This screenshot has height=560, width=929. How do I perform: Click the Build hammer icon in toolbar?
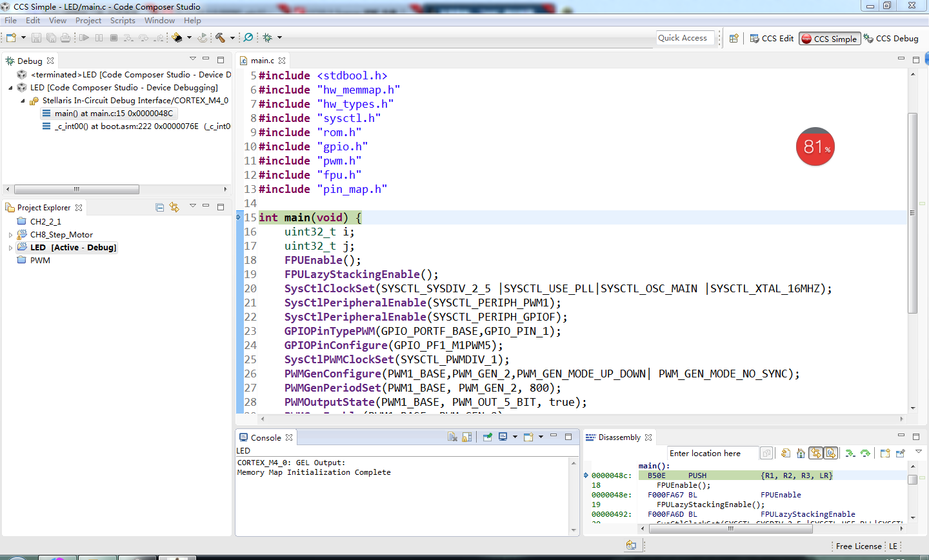[221, 38]
